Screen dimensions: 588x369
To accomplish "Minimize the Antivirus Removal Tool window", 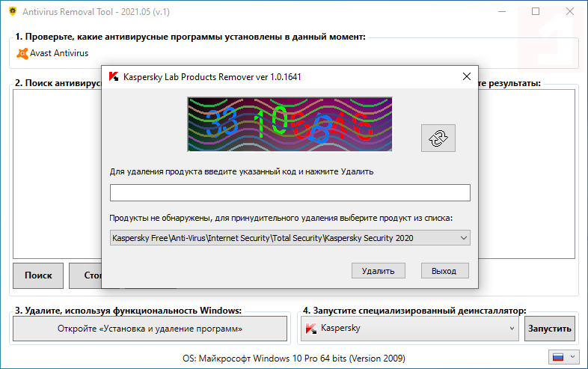I will [x=501, y=12].
